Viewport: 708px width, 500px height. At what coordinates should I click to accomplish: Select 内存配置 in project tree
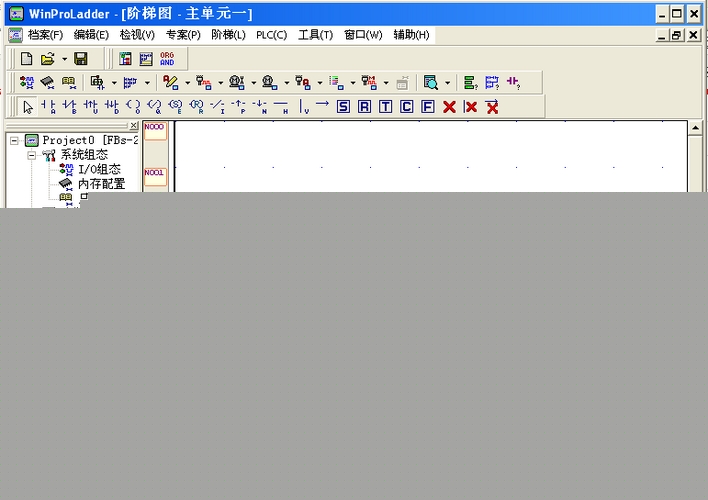(101, 184)
